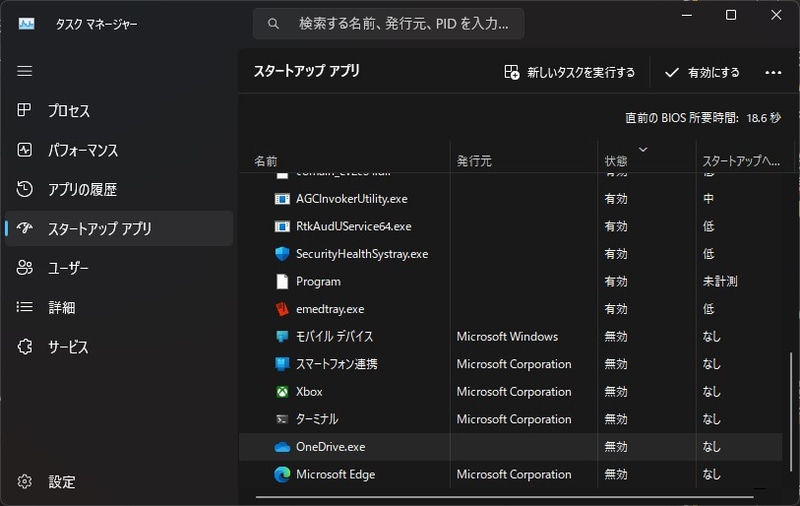The image size is (800, 506).
Task: Click the checkmark icon beside 有効にする
Action: click(671, 72)
